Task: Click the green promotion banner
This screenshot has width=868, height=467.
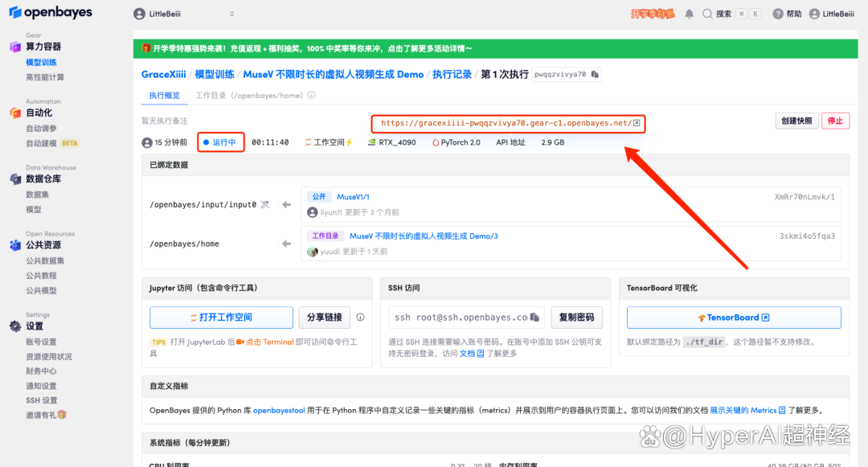Action: (x=495, y=49)
